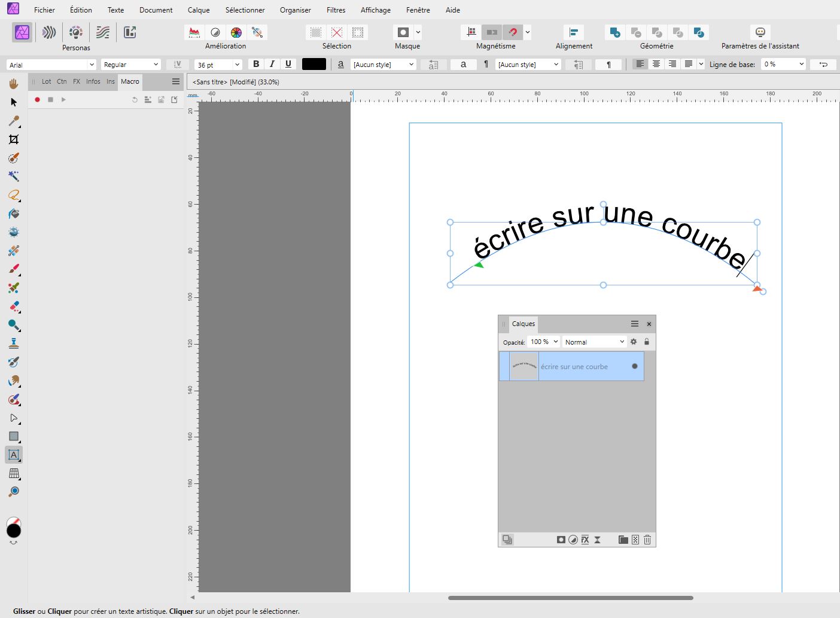
Task: Toggle italic text formatting
Action: [x=272, y=64]
